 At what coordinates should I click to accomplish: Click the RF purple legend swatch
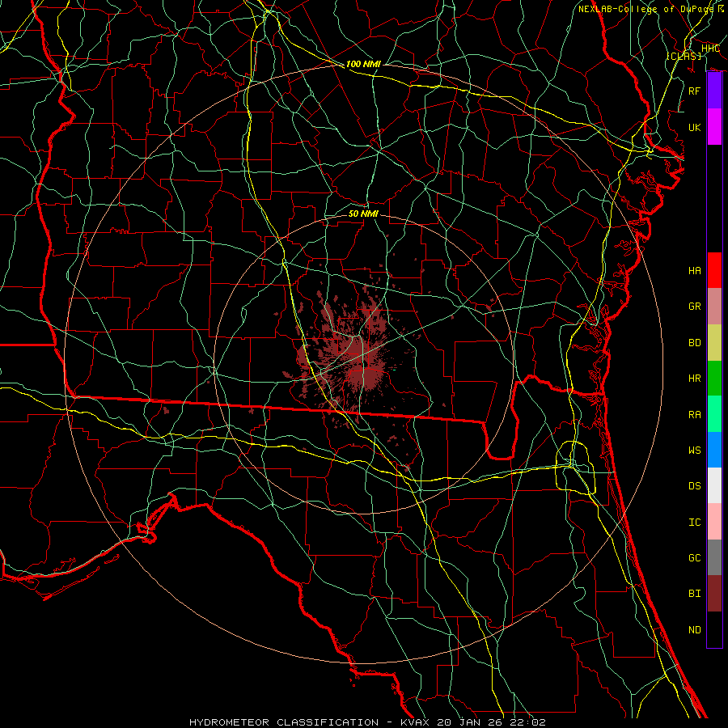714,91
